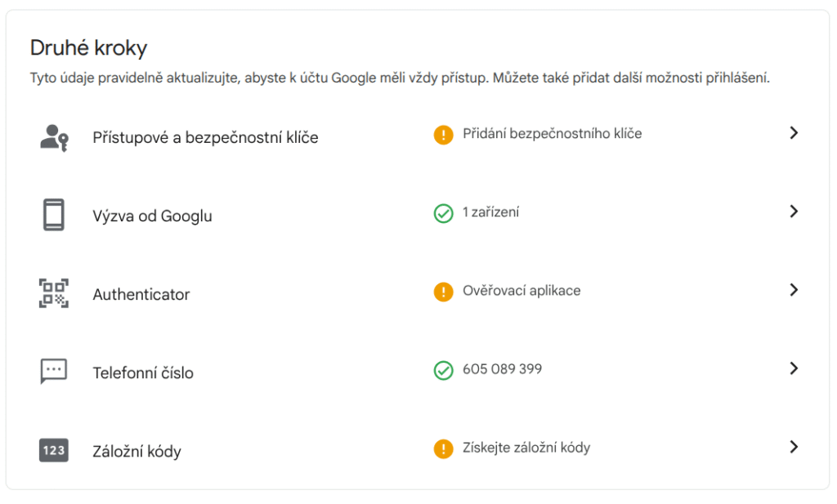Click orange warning icon beside Přidání bezpečnostního klíče

point(443,135)
